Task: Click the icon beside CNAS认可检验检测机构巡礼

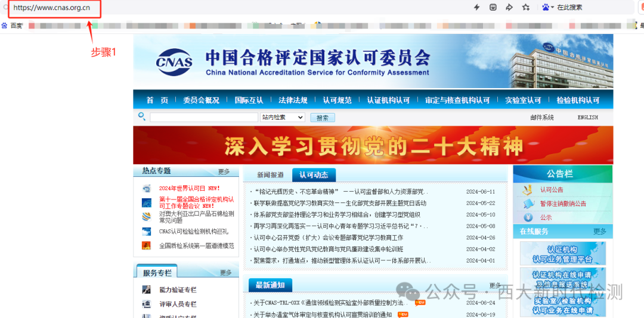Action: [147, 232]
